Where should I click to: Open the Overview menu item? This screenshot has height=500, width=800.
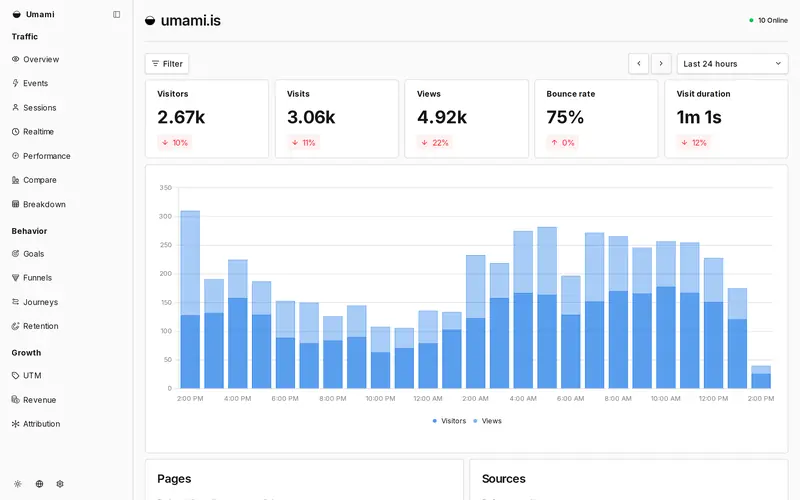point(36,59)
